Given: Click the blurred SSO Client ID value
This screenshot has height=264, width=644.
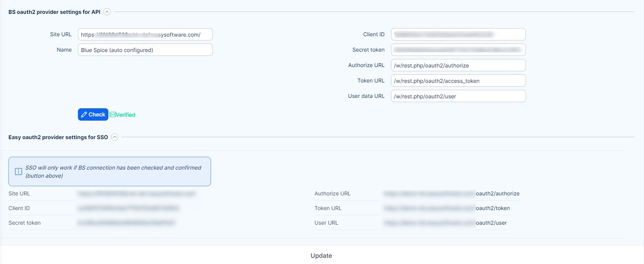Looking at the screenshot, I should (x=128, y=208).
